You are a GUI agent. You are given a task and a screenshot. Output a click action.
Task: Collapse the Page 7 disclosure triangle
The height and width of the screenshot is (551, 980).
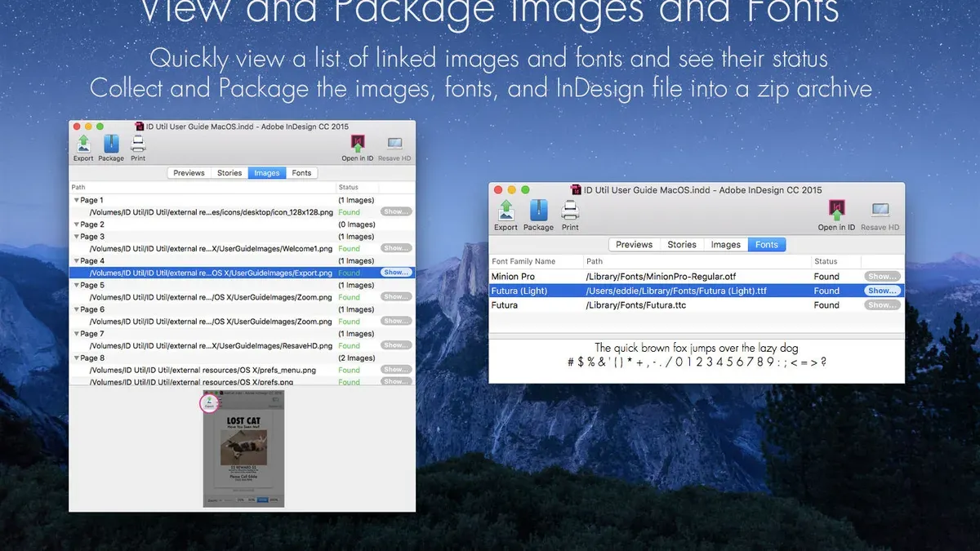(x=77, y=334)
